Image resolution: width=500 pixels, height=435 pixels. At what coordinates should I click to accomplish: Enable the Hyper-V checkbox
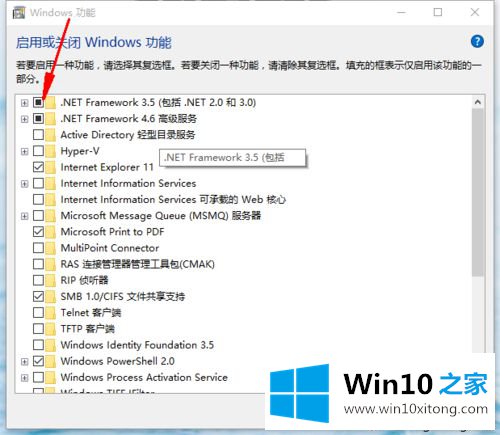(x=38, y=151)
